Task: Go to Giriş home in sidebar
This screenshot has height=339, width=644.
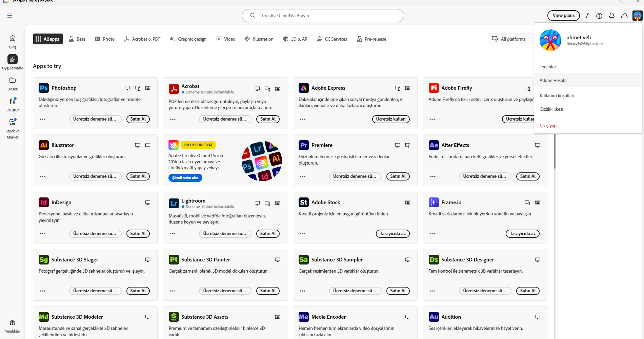Action: pos(13,42)
